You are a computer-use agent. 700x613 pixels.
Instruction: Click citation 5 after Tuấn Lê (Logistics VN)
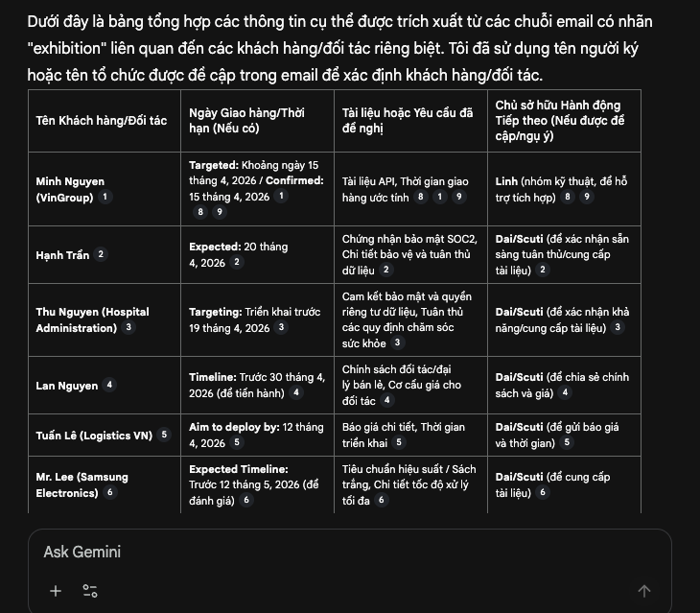coord(164,435)
